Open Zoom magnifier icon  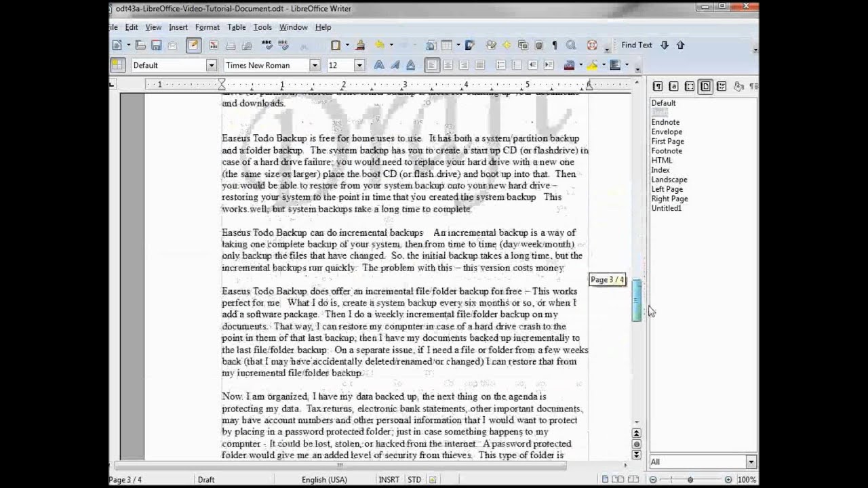click(571, 45)
